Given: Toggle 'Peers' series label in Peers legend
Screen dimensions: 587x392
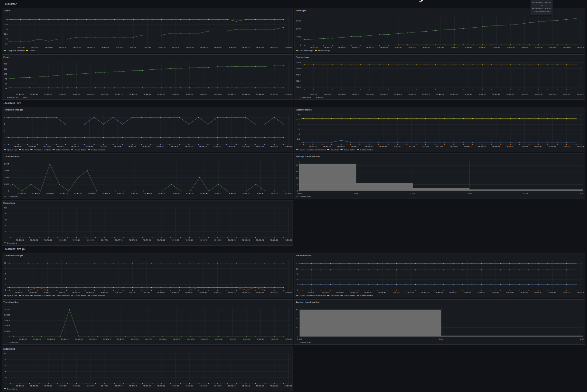Looking at the screenshot, I should (x=25, y=97).
